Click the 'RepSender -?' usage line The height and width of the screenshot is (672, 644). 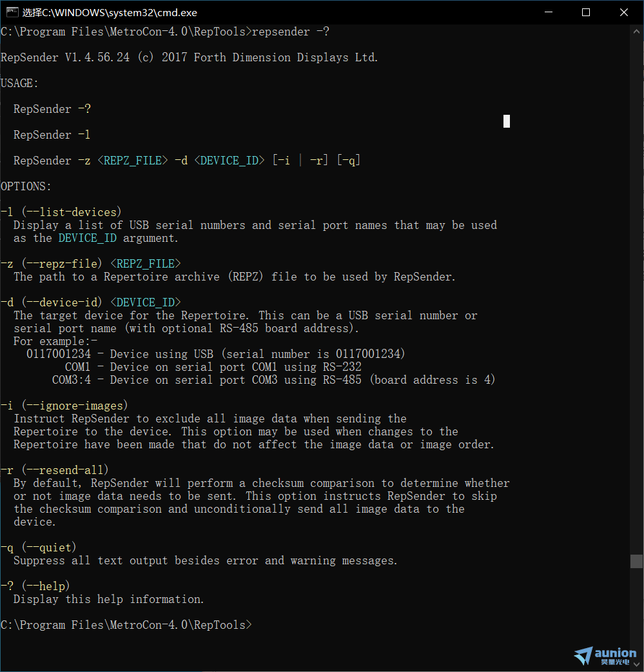52,109
